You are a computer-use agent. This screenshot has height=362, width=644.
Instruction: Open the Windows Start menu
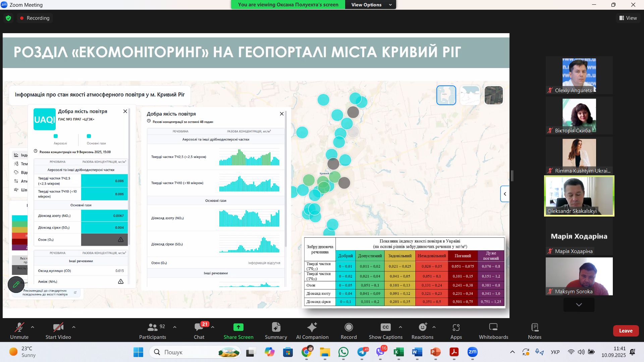point(138,352)
